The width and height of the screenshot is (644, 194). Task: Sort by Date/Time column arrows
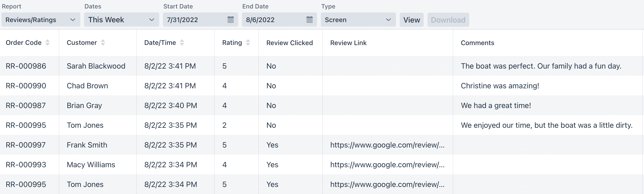182,43
